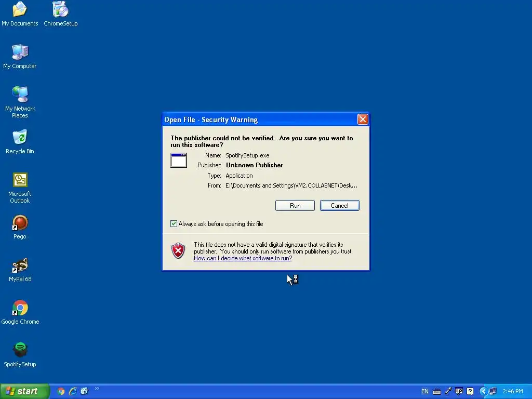
Task: Launch Internet Explorer from Quick Launch
Action: (x=73, y=391)
